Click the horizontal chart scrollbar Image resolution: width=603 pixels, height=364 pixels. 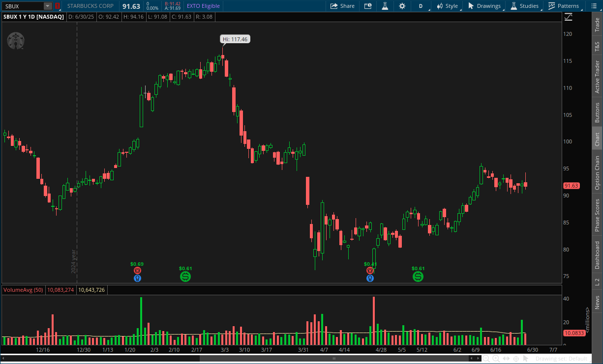point(333,359)
